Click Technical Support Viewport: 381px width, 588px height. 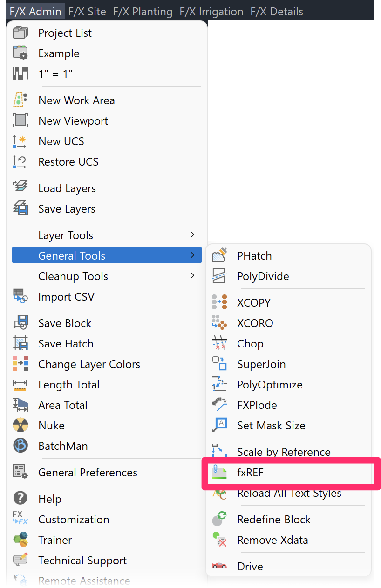tap(82, 560)
